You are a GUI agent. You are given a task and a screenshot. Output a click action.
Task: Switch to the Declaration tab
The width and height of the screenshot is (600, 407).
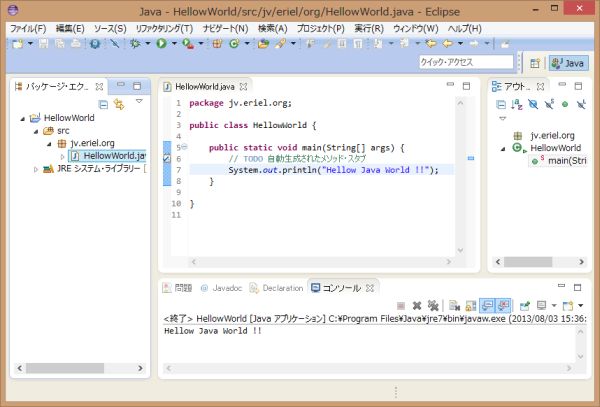[x=276, y=288]
